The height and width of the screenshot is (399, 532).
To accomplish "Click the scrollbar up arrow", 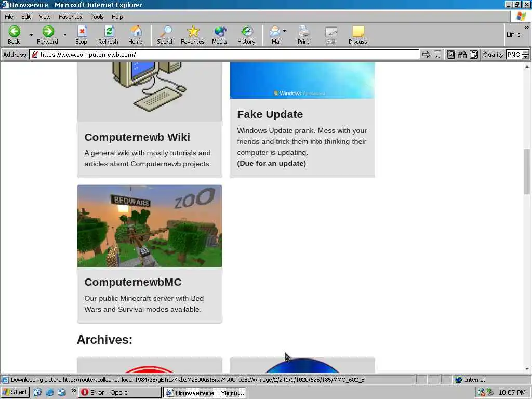I will coord(527,66).
